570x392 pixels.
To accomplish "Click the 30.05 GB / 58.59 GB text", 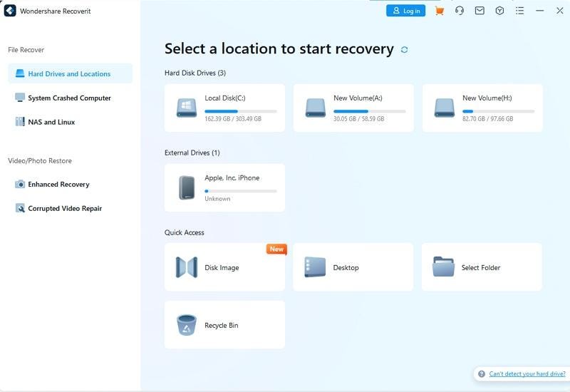I will 359,119.
